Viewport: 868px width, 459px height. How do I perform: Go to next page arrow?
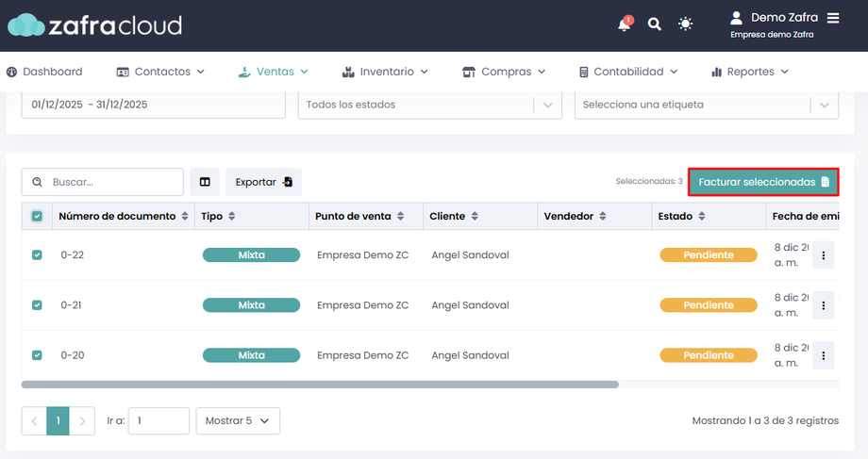[x=82, y=421]
